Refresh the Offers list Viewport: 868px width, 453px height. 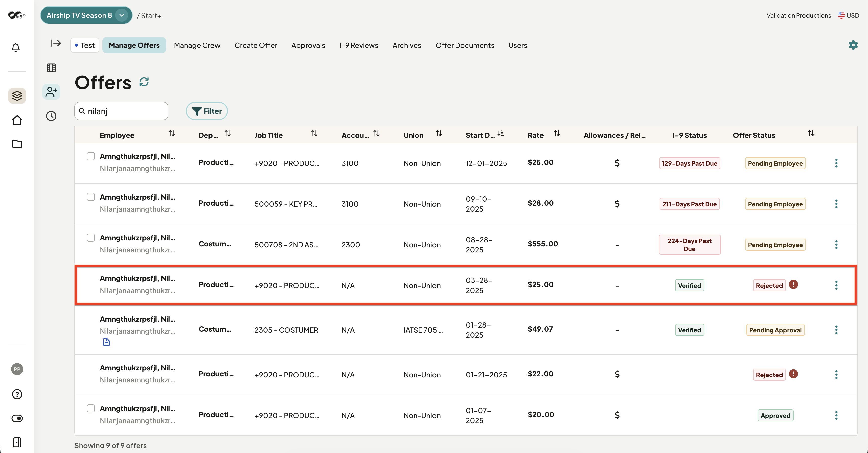(144, 82)
